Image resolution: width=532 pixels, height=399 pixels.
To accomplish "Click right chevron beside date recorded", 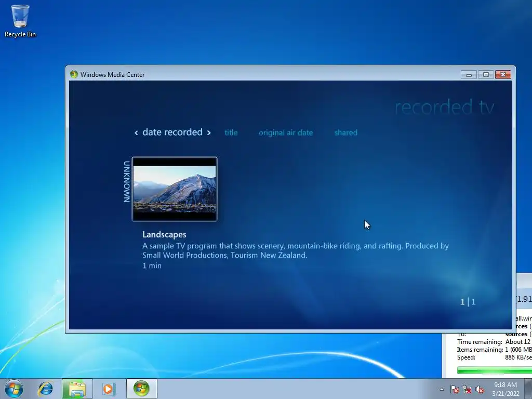I will click(209, 132).
